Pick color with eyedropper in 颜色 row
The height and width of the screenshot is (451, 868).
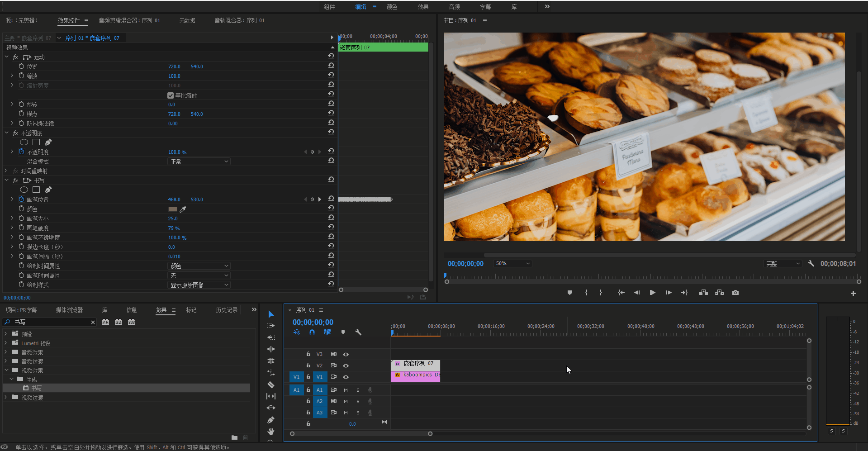tap(183, 209)
